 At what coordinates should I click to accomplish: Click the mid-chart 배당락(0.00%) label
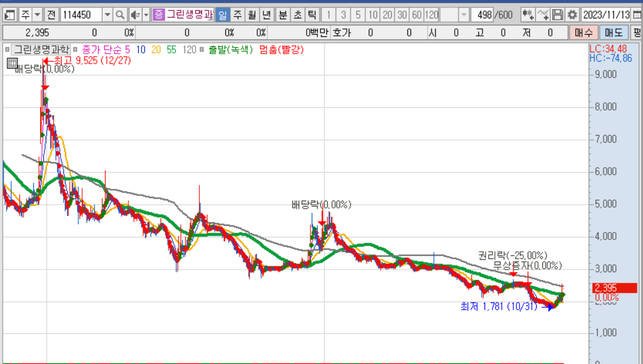pos(321,205)
